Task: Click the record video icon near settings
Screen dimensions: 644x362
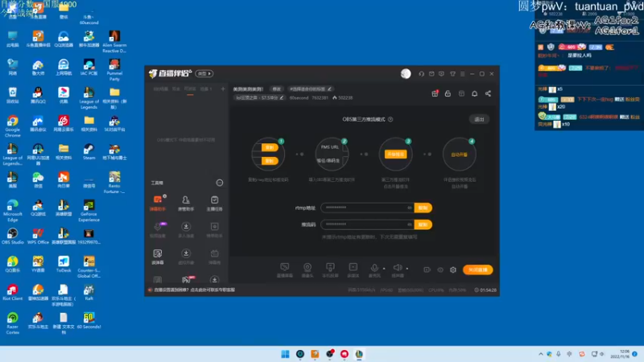Action: click(427, 269)
